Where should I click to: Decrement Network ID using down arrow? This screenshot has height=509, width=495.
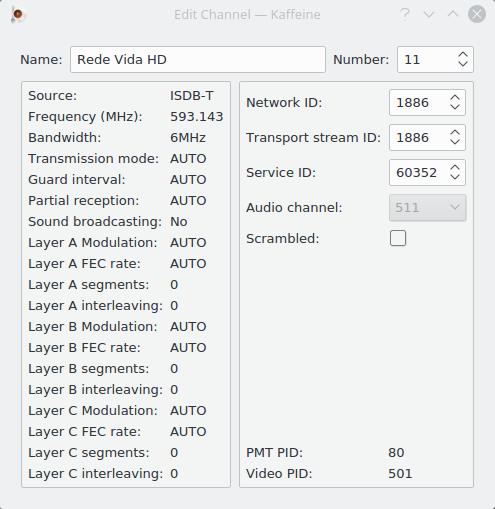point(455,107)
